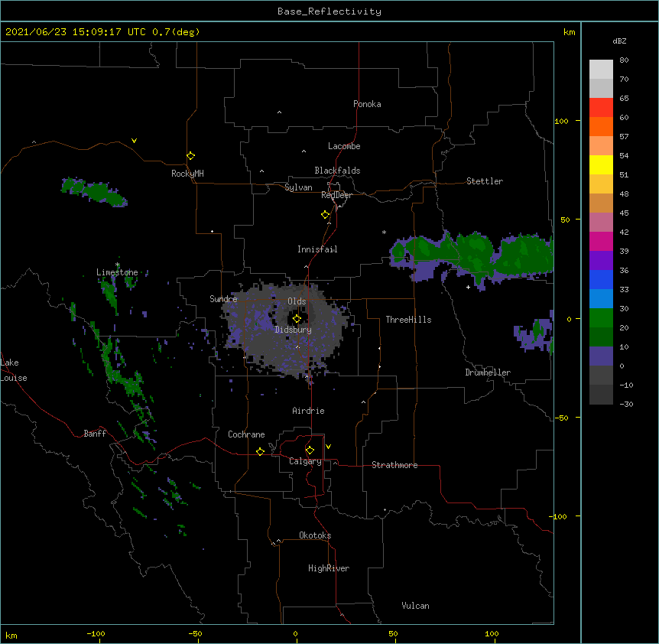The width and height of the screenshot is (659, 644).
Task: Click the yellow diamond marker above Calgary label
Action: click(x=310, y=450)
